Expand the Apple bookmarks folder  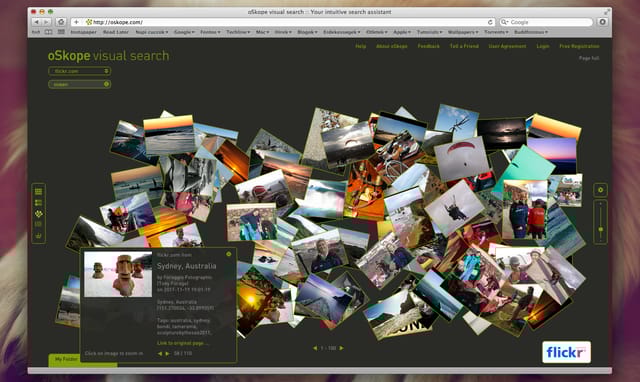pos(402,32)
